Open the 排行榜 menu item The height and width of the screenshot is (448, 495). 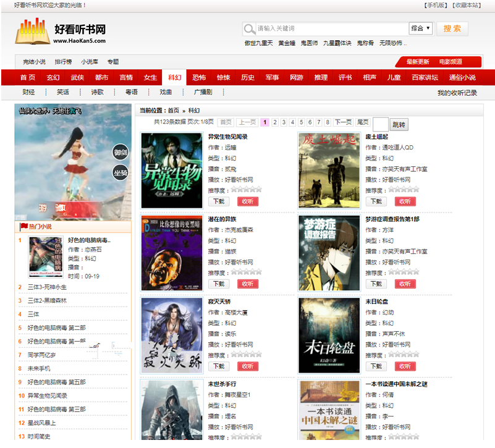[x=63, y=62]
